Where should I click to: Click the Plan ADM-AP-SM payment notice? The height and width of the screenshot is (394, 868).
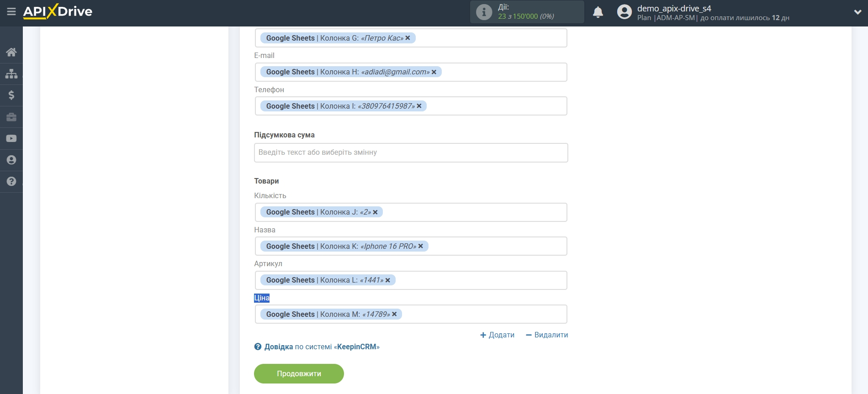click(713, 18)
